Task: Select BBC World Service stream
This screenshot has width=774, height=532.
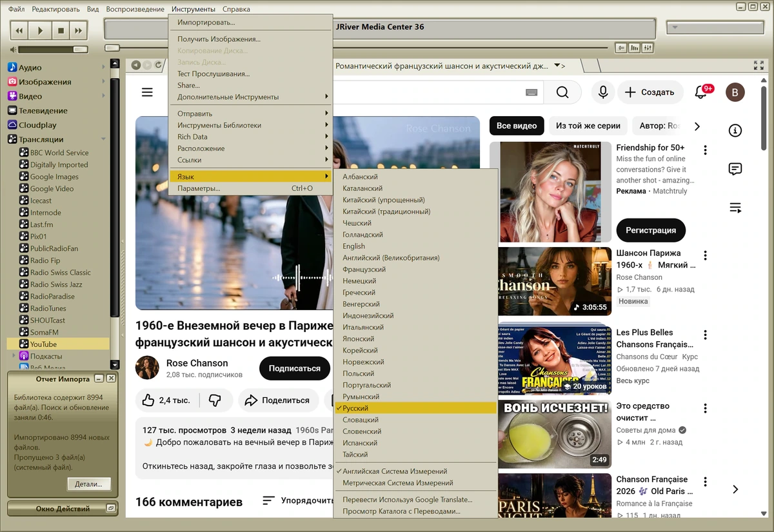Action: [59, 153]
